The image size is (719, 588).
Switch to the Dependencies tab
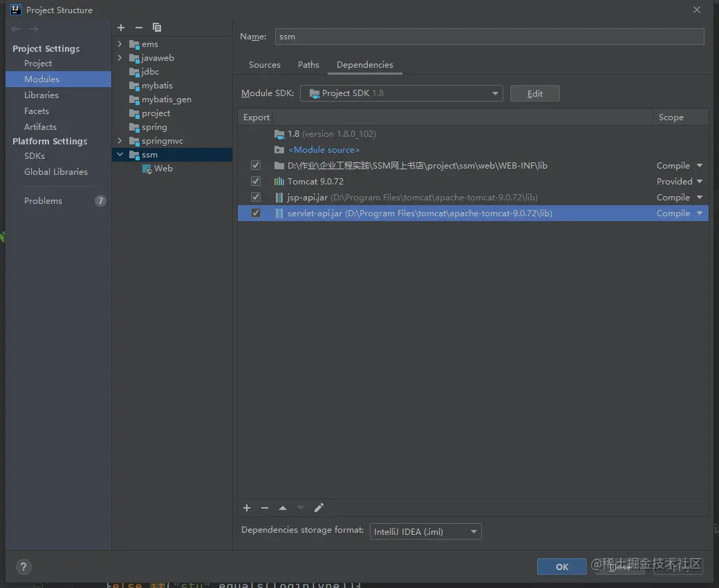365,65
